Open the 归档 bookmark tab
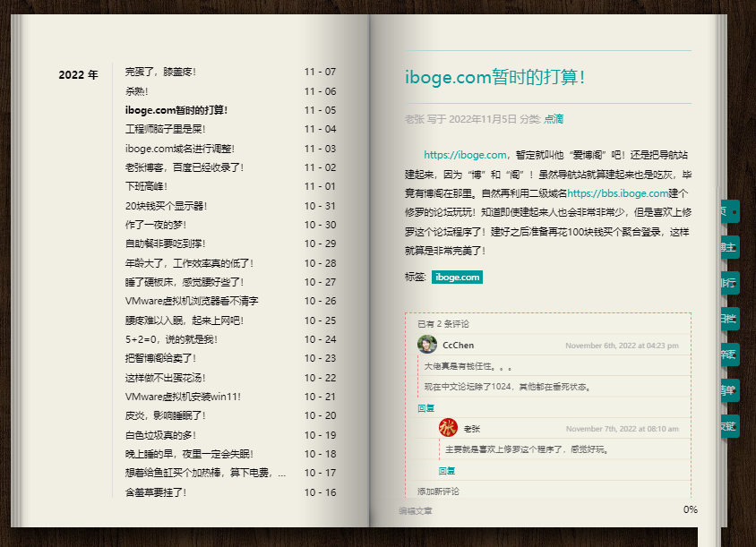Viewport: 756px width, 547px height. click(x=729, y=319)
